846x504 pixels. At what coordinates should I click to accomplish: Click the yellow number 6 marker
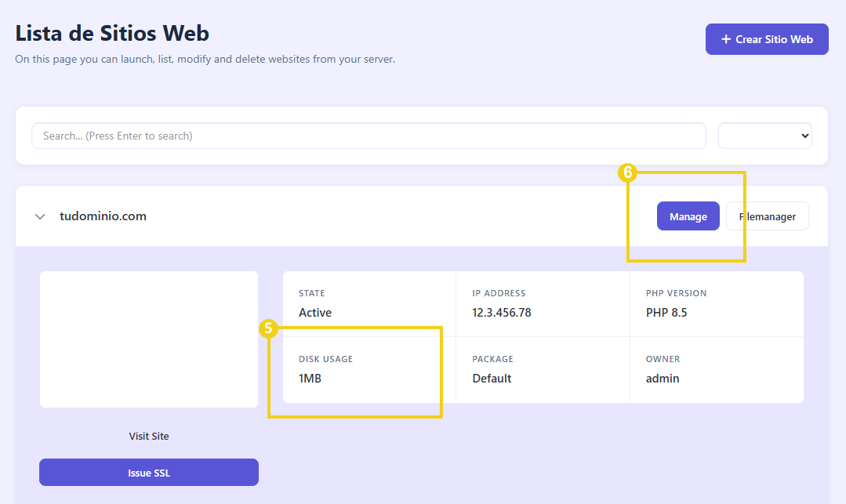coord(627,173)
